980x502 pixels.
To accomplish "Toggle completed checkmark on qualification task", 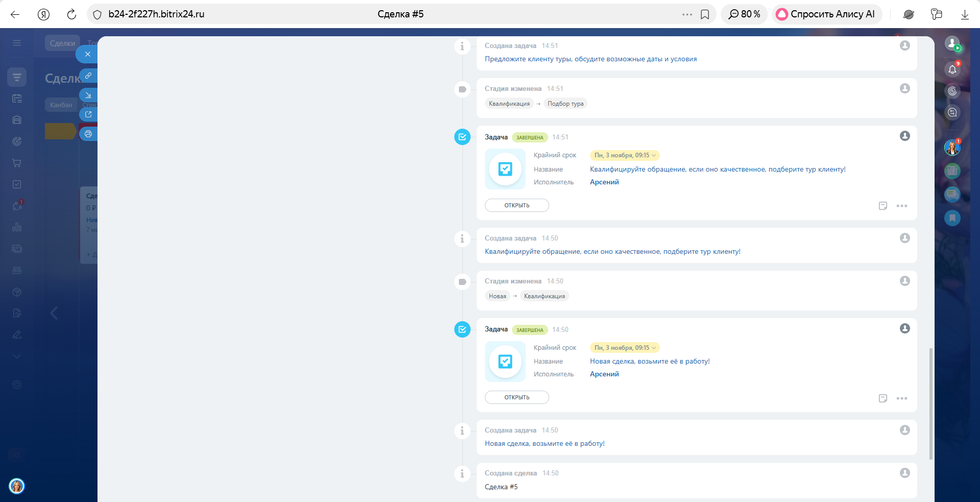I will tap(462, 137).
